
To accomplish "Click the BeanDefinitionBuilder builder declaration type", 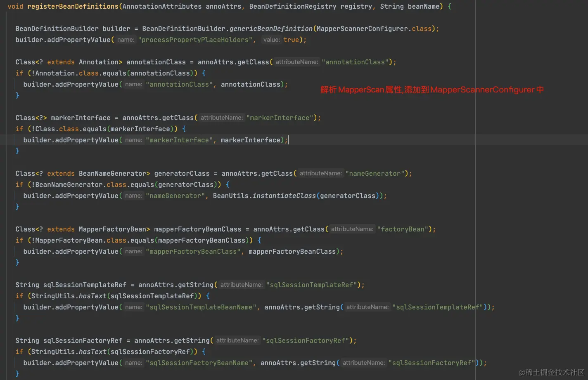I will click(x=57, y=28).
